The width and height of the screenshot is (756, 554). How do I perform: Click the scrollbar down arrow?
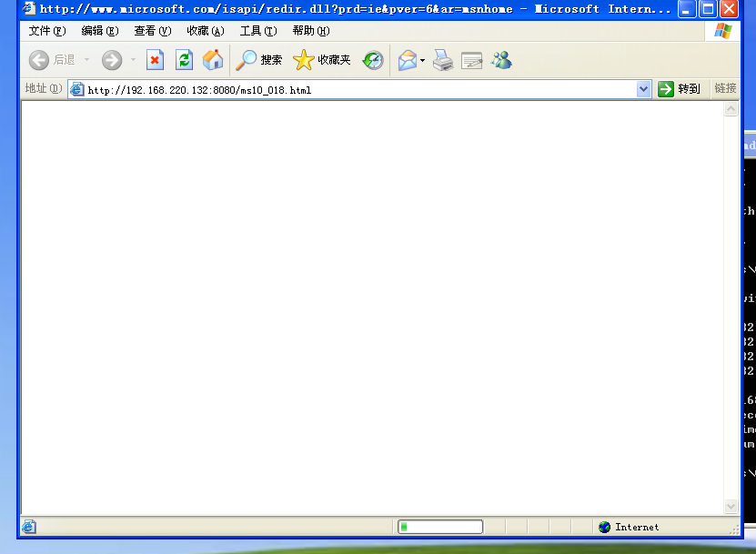pyautogui.click(x=731, y=507)
